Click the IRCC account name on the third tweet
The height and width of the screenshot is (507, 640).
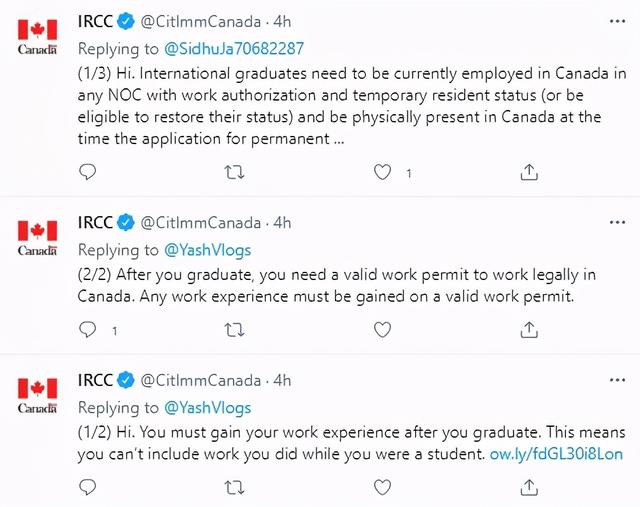95,380
